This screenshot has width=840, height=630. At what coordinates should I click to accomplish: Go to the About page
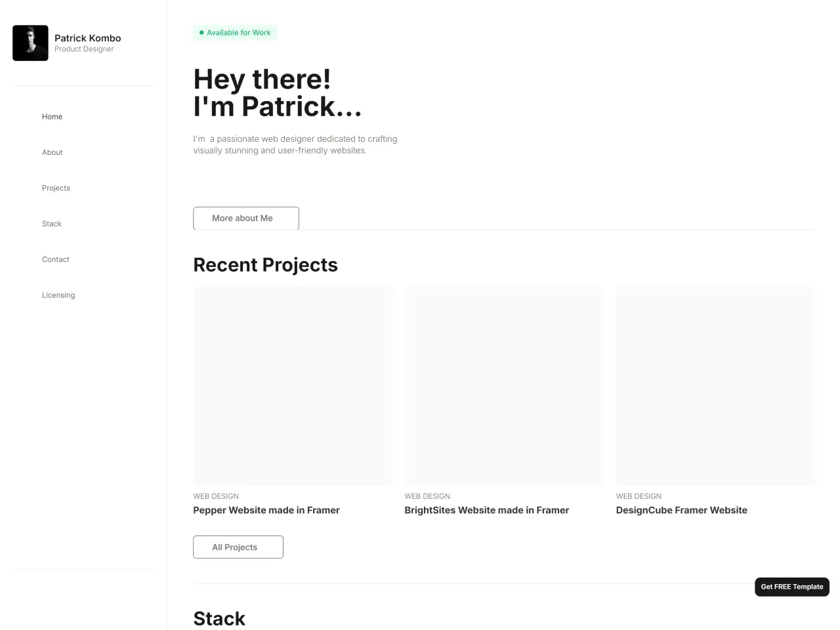click(52, 152)
